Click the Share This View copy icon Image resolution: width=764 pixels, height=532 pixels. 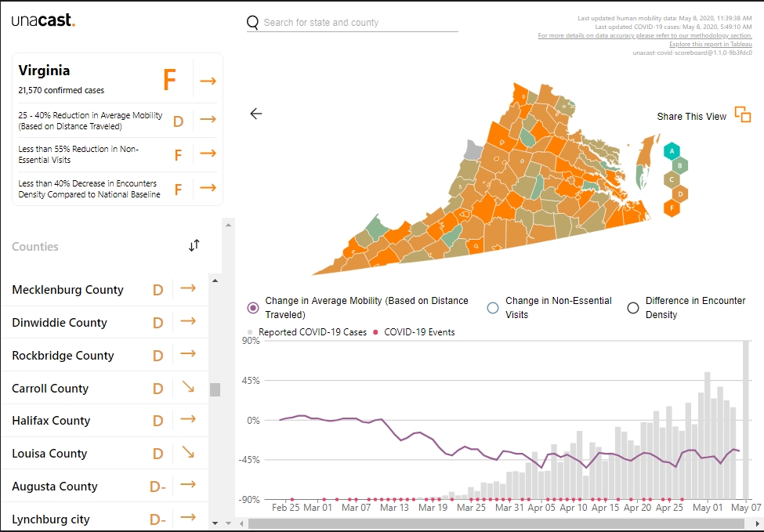(743, 115)
